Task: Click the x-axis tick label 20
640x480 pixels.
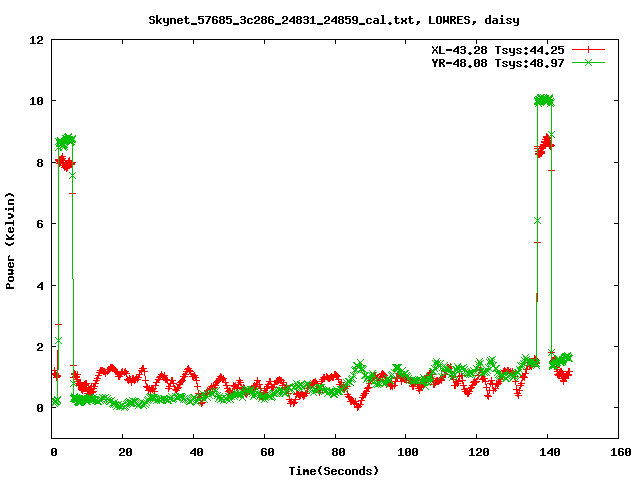Action: (x=125, y=452)
